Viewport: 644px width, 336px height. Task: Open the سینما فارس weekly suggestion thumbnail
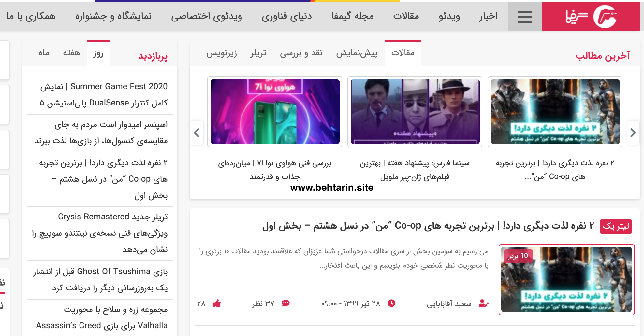click(415, 112)
